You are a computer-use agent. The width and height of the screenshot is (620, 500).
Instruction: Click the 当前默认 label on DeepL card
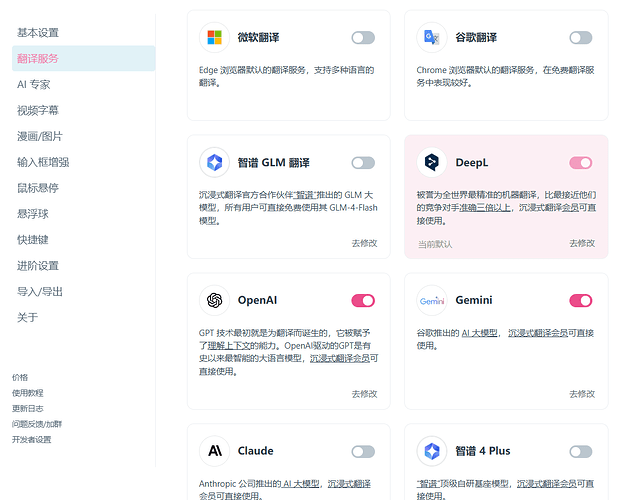[435, 245]
